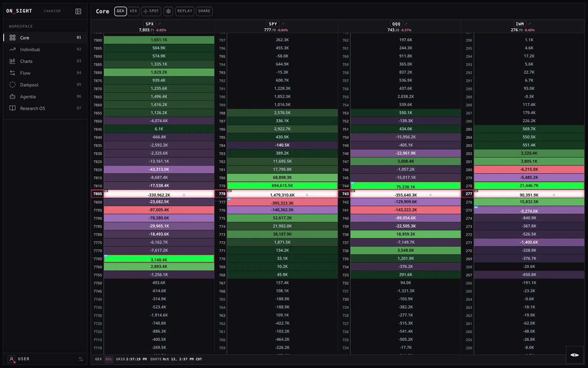Click SPX 7795 cell -97,005.4K

tap(159, 210)
